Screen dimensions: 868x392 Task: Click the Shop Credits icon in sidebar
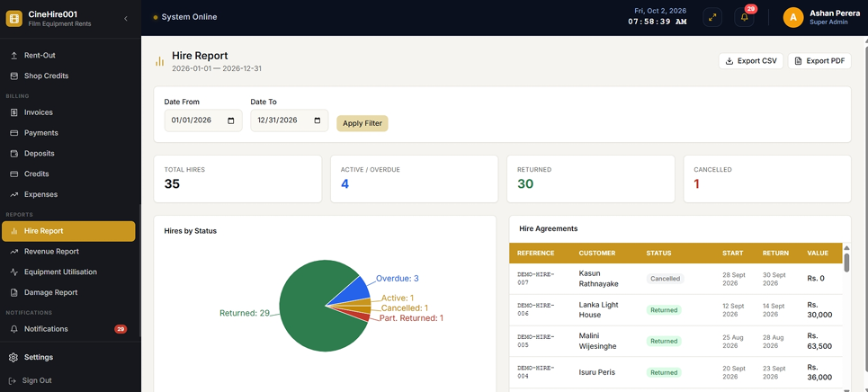click(13, 76)
